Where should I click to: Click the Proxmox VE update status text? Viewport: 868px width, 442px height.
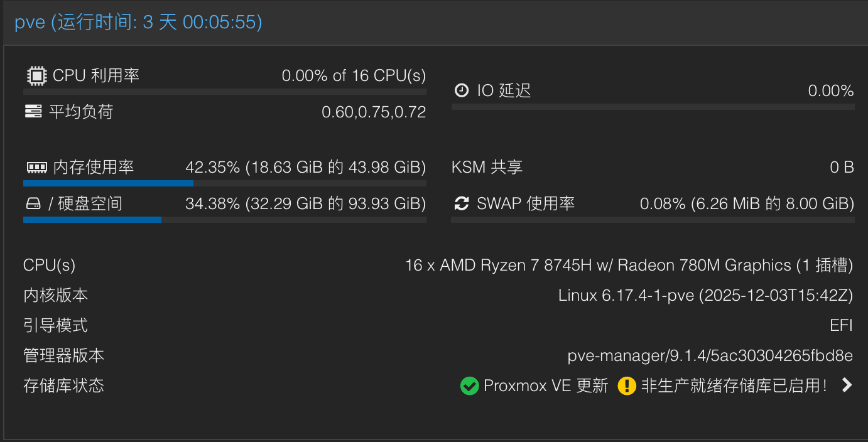[546, 385]
